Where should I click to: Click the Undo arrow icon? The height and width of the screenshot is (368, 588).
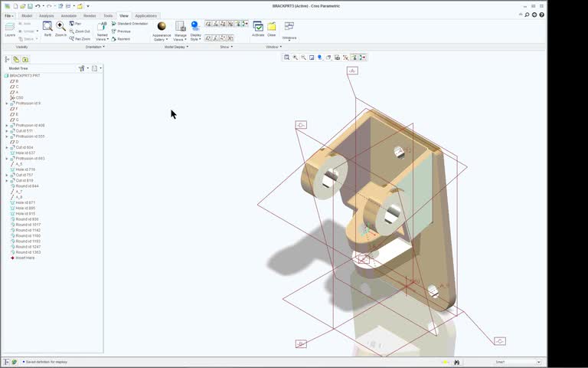point(38,6)
